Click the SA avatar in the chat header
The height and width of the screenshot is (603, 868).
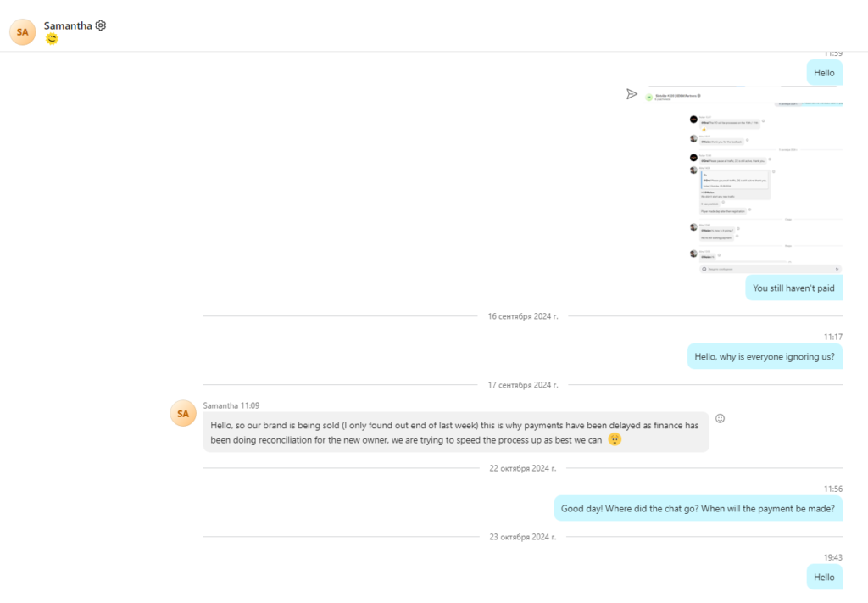pyautogui.click(x=23, y=31)
